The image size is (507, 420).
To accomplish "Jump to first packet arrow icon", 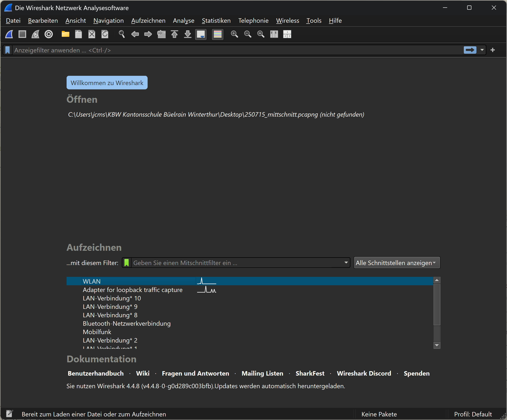I will [x=174, y=34].
